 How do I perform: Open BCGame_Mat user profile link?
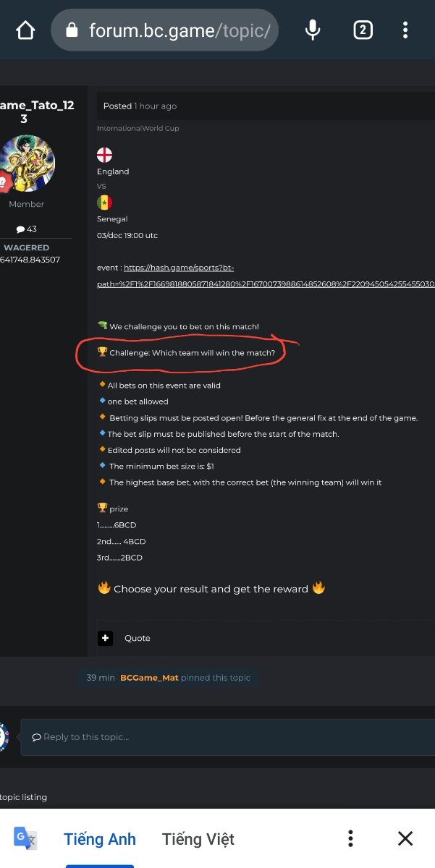click(x=149, y=678)
